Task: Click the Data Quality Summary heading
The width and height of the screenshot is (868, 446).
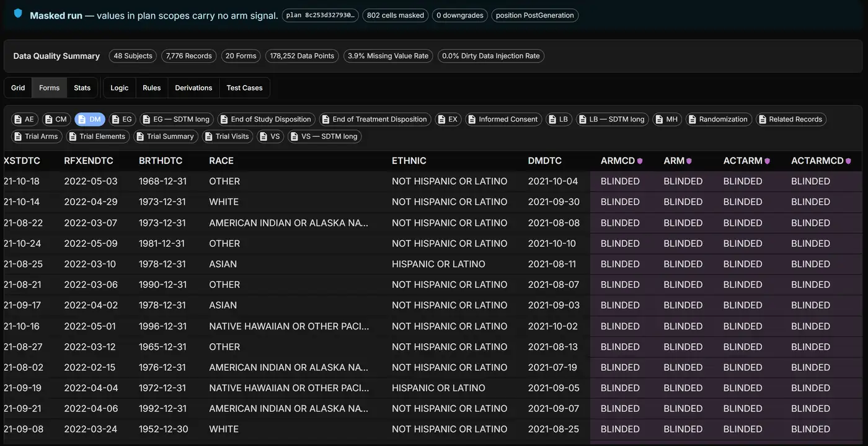Action: [56, 56]
